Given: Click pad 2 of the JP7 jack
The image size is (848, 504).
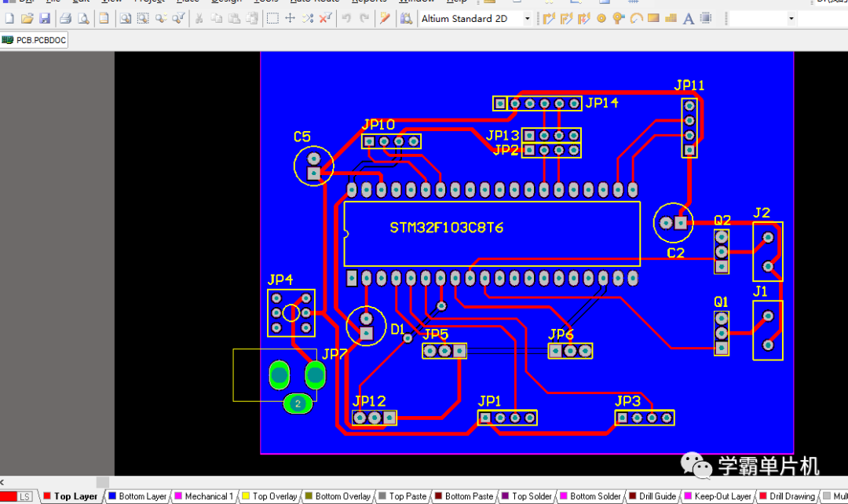Looking at the screenshot, I should point(298,404).
